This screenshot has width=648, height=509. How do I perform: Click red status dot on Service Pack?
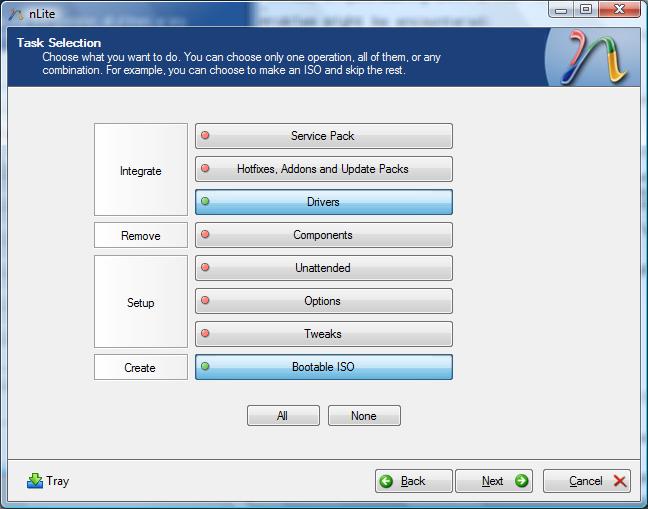pos(206,136)
